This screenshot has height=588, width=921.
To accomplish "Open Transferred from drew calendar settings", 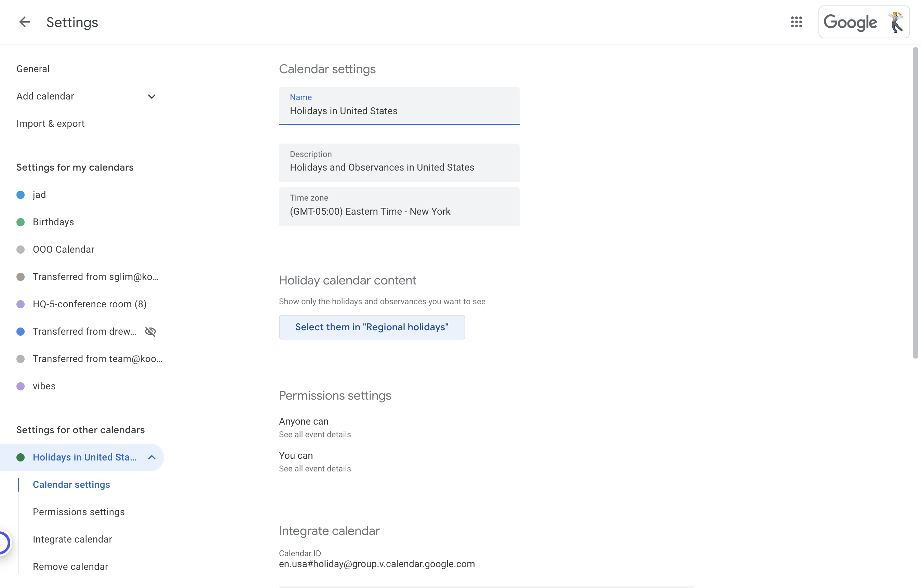I will pyautogui.click(x=84, y=331).
